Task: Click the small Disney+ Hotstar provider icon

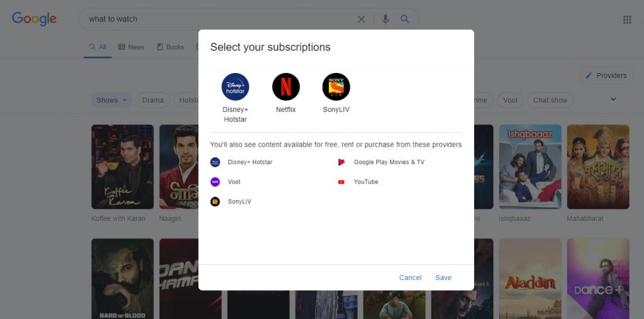Action: click(x=215, y=162)
